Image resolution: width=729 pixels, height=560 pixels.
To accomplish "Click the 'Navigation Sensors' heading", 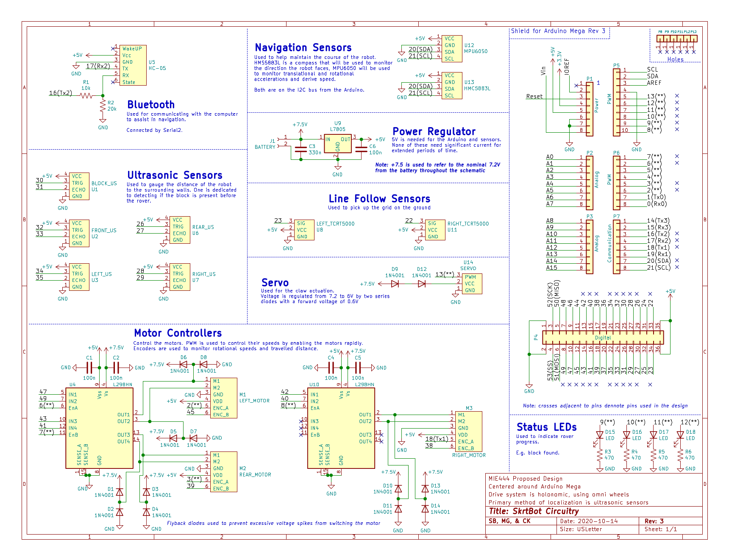I will point(303,48).
